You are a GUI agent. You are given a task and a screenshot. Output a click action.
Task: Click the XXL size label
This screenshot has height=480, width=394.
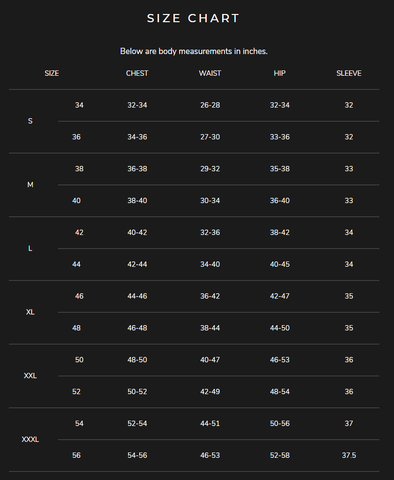coord(30,376)
